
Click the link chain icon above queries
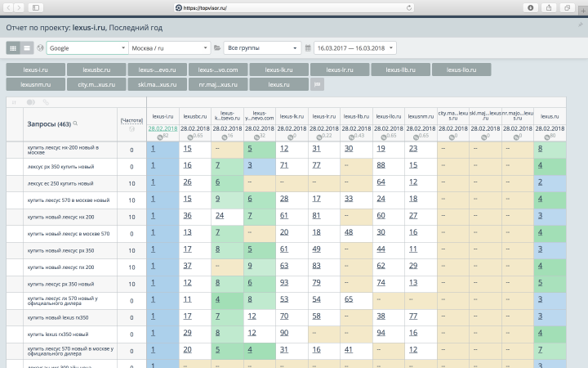46,102
